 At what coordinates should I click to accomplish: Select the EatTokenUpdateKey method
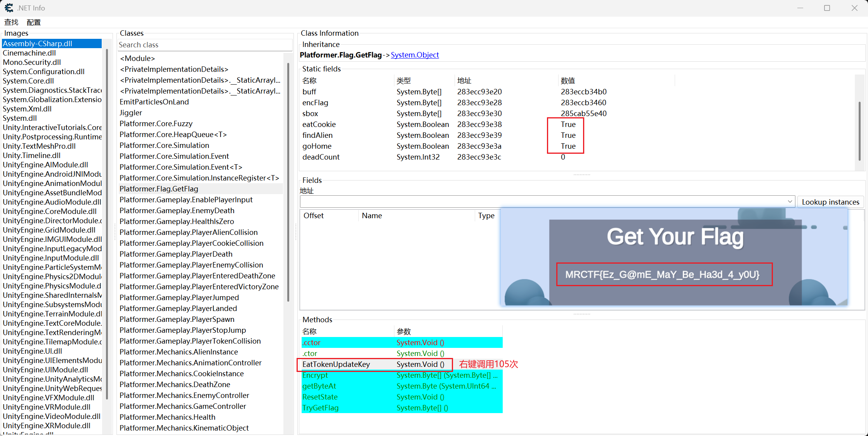click(x=336, y=364)
